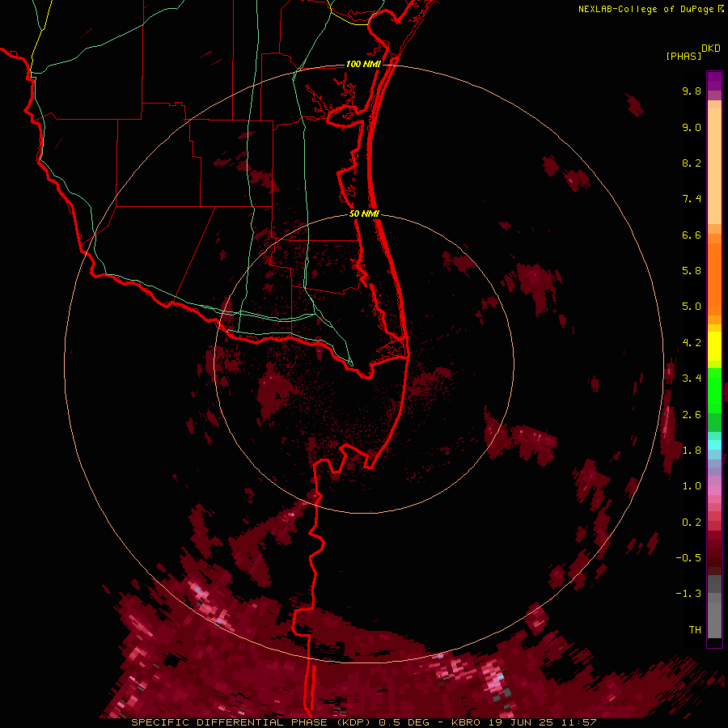Click the 3.4 legend value

[692, 379]
